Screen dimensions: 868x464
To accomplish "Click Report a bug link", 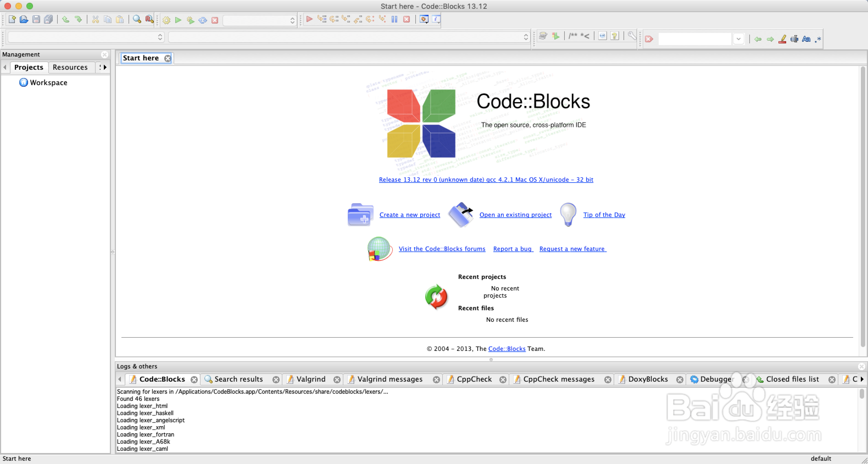I will point(513,248).
